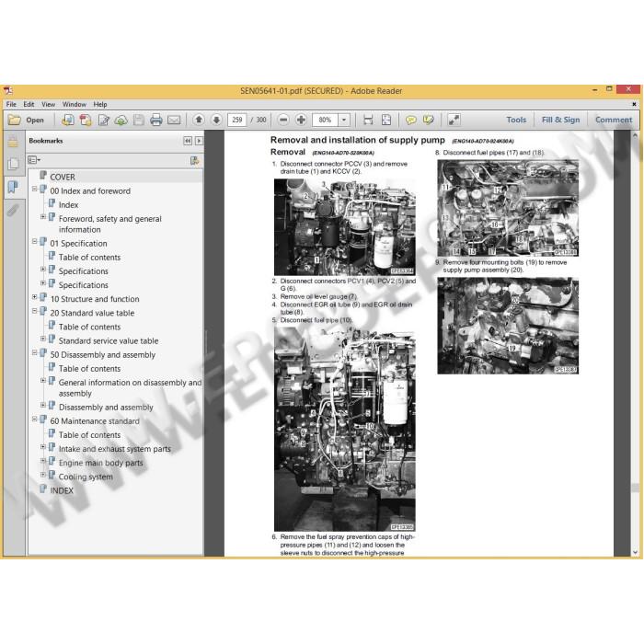Open the bookmarks options dropdown menu

point(34,160)
